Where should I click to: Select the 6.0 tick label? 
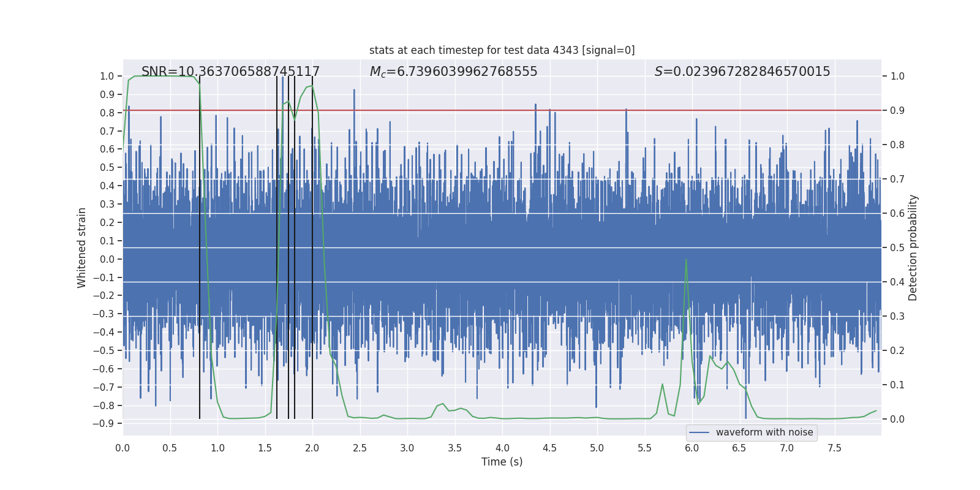[x=692, y=448]
